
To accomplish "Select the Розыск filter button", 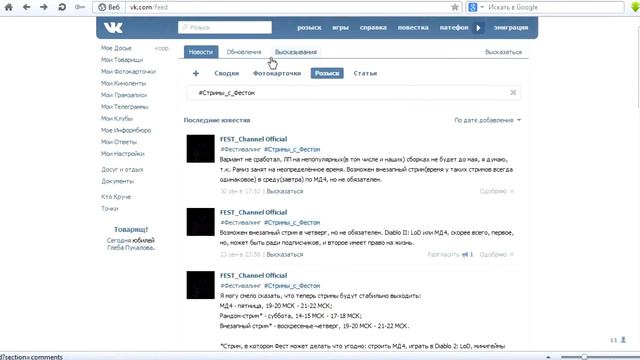I will click(x=327, y=73).
